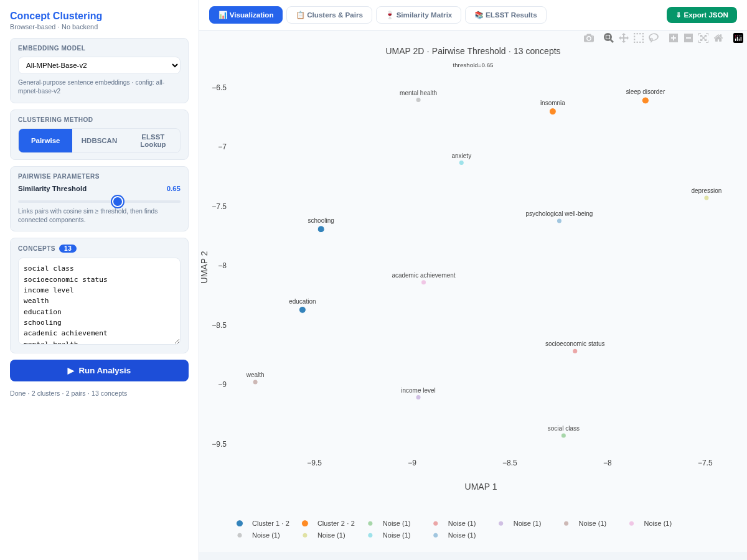747x560 pixels.
Task: Activate the Pan tool in the plot toolbar
Action: (624, 38)
